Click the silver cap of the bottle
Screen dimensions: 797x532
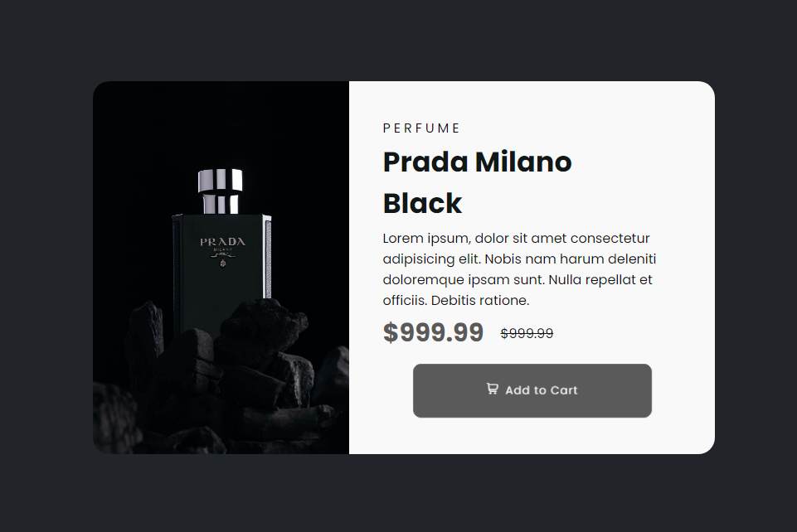tap(221, 181)
